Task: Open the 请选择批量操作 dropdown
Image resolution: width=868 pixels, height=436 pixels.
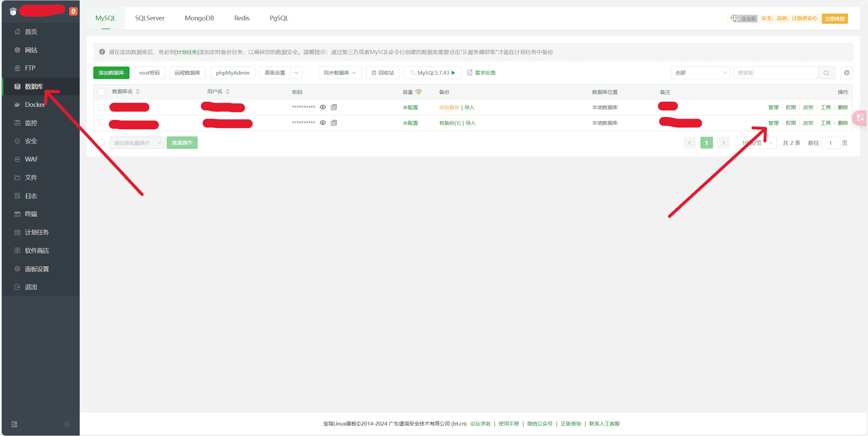Action: (x=137, y=143)
